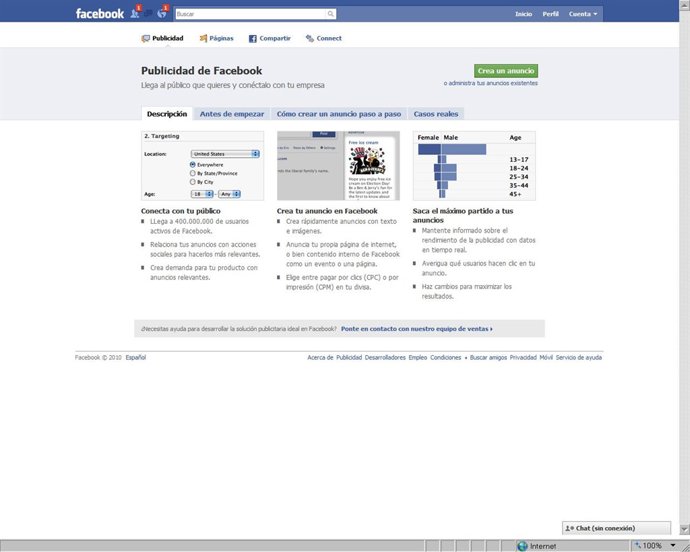
Task: Open the Connect section
Action: 329,38
